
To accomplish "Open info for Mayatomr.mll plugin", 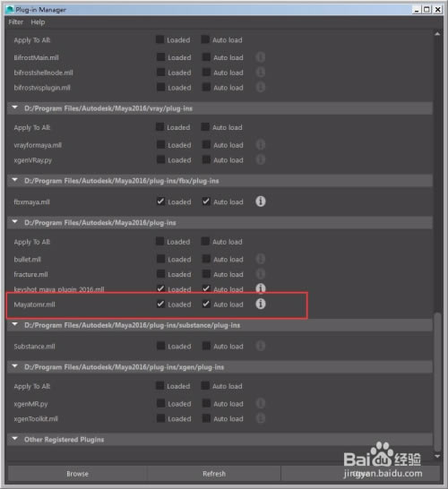I will 261,304.
